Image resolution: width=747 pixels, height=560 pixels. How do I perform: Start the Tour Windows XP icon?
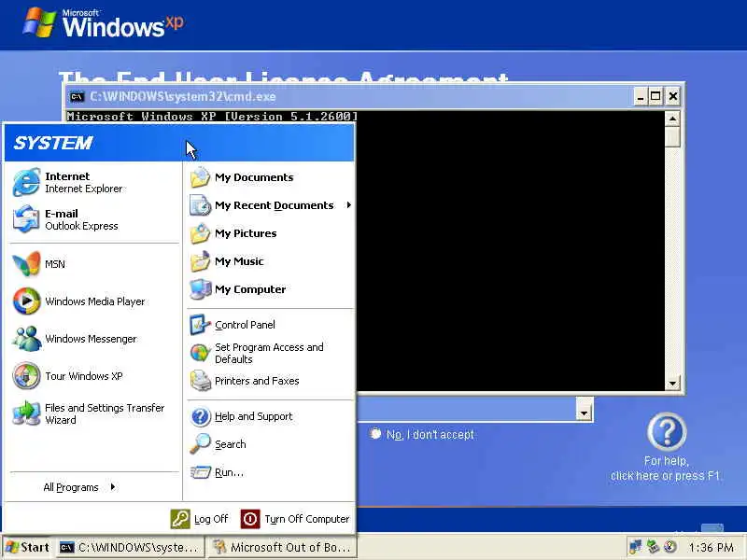coord(26,376)
